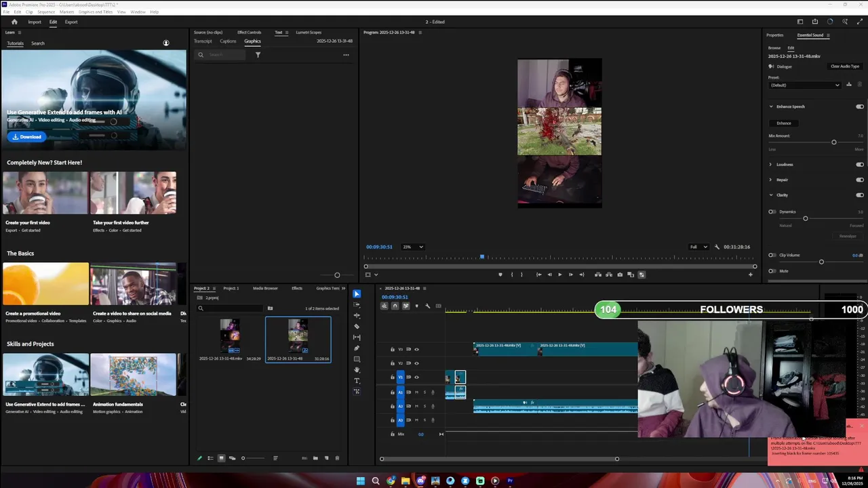Open the Preset dropdown in Essential Sound
868x488 pixels.
(x=806, y=85)
